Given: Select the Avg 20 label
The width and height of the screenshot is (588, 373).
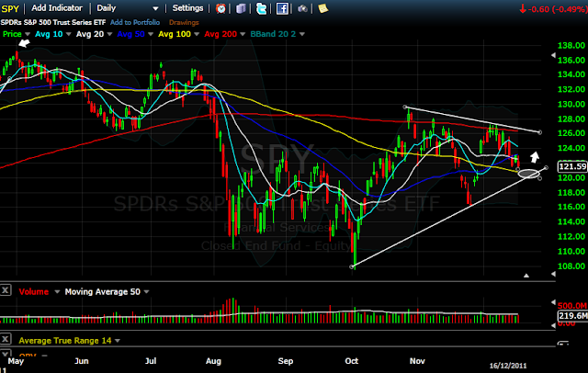Looking at the screenshot, I should [x=90, y=34].
